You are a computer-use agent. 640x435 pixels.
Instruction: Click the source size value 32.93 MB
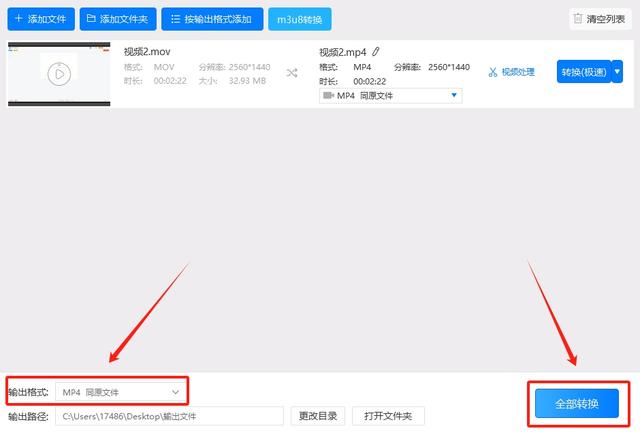pos(247,81)
